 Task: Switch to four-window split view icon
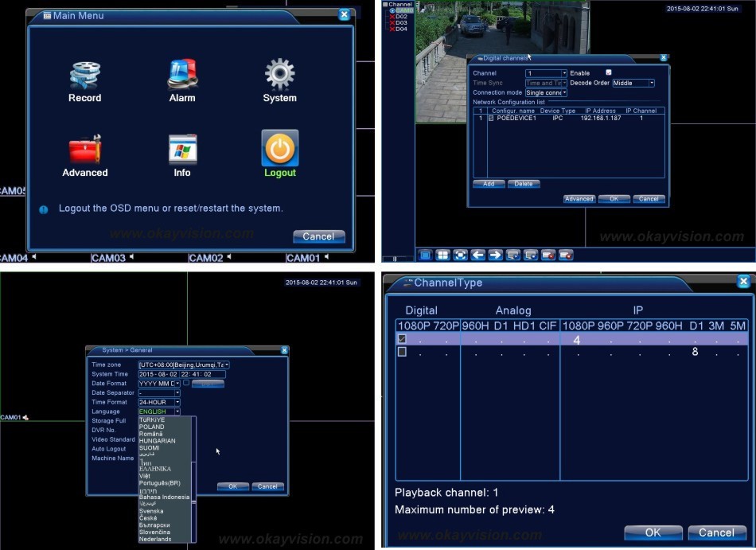[x=442, y=255]
